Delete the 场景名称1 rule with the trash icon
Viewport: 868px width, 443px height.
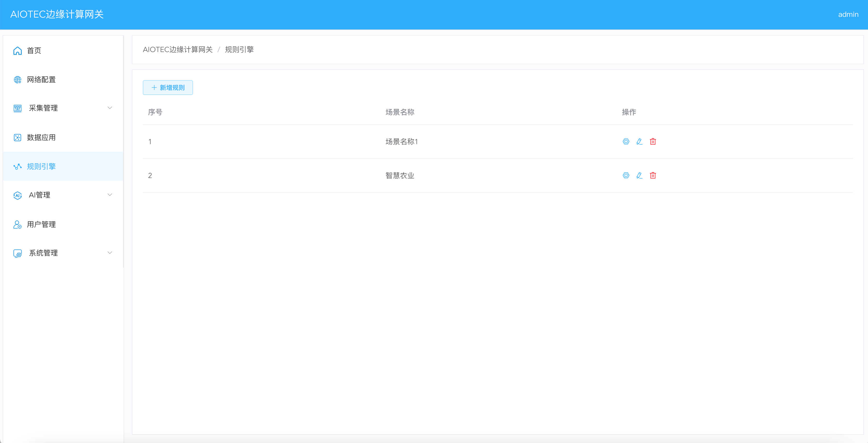(x=653, y=142)
